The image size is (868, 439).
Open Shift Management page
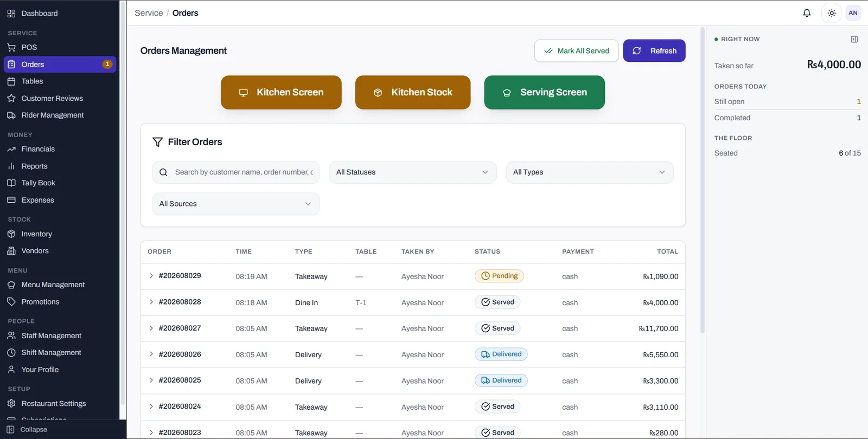pyautogui.click(x=60, y=352)
